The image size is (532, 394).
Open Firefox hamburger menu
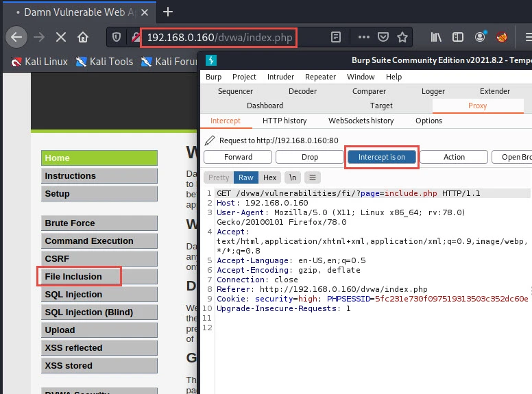[528, 37]
